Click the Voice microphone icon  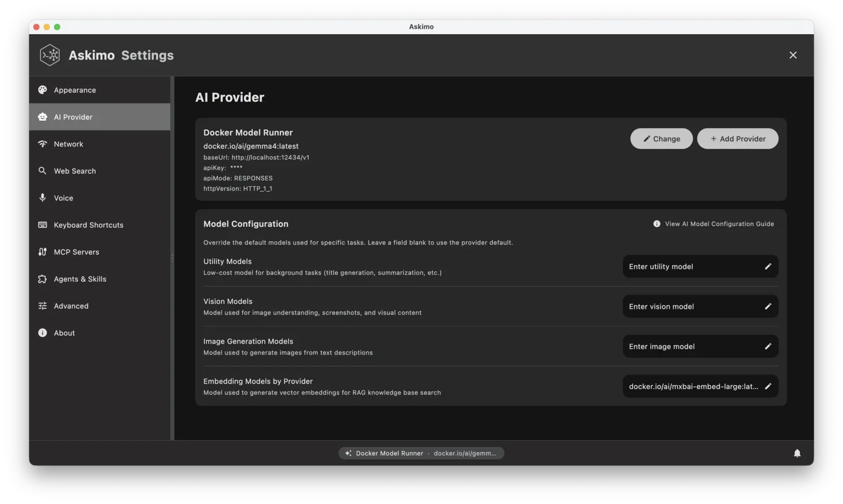pyautogui.click(x=43, y=198)
